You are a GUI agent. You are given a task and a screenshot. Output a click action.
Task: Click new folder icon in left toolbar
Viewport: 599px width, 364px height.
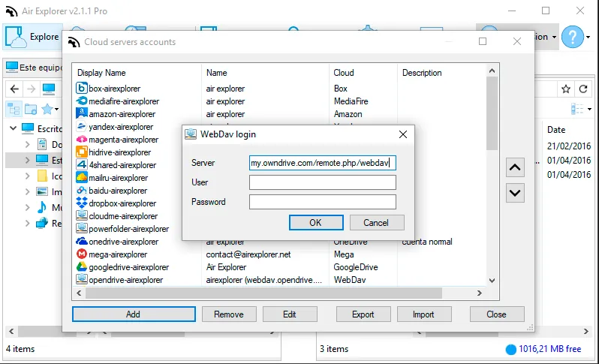click(x=31, y=110)
